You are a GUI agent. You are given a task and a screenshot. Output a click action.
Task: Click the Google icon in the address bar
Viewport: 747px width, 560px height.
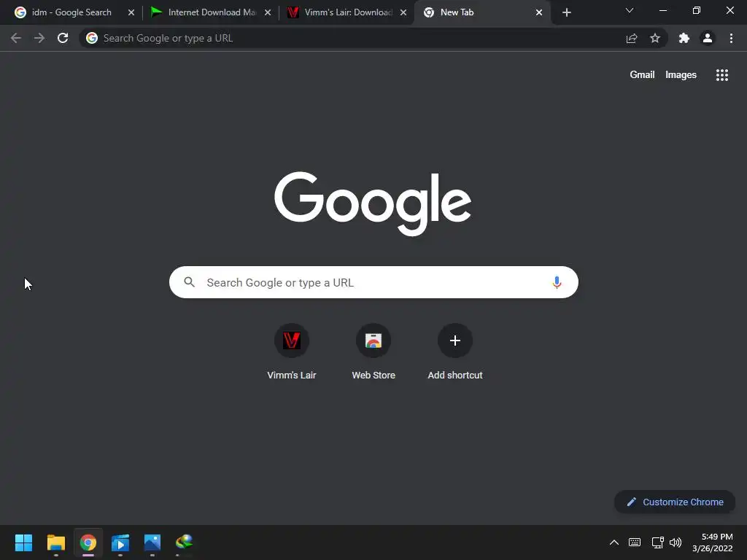click(92, 38)
